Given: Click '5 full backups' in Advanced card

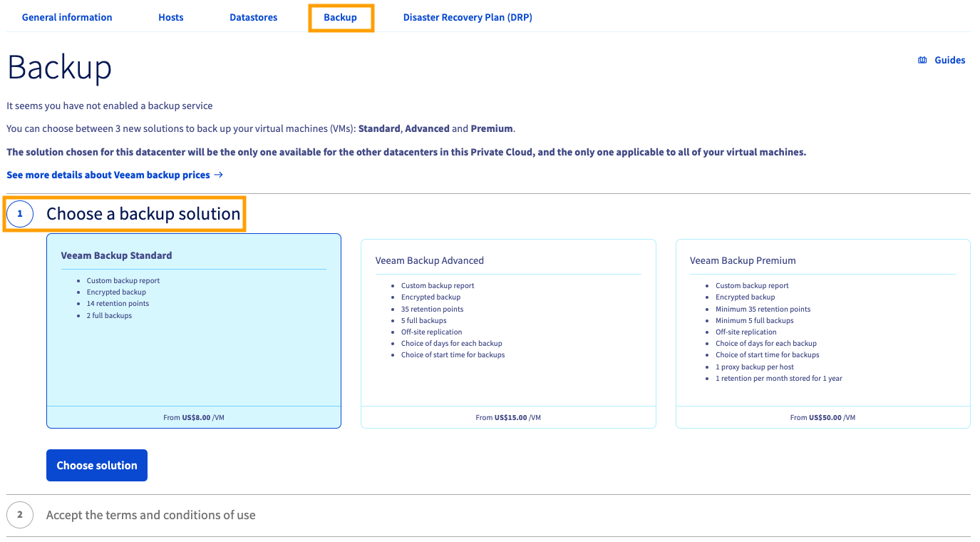Looking at the screenshot, I should (423, 320).
